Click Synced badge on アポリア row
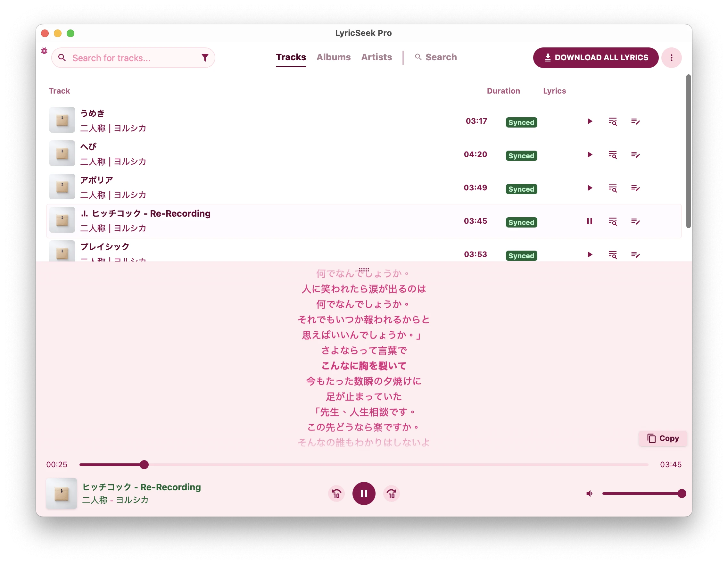Image resolution: width=728 pixels, height=564 pixels. pyautogui.click(x=521, y=189)
